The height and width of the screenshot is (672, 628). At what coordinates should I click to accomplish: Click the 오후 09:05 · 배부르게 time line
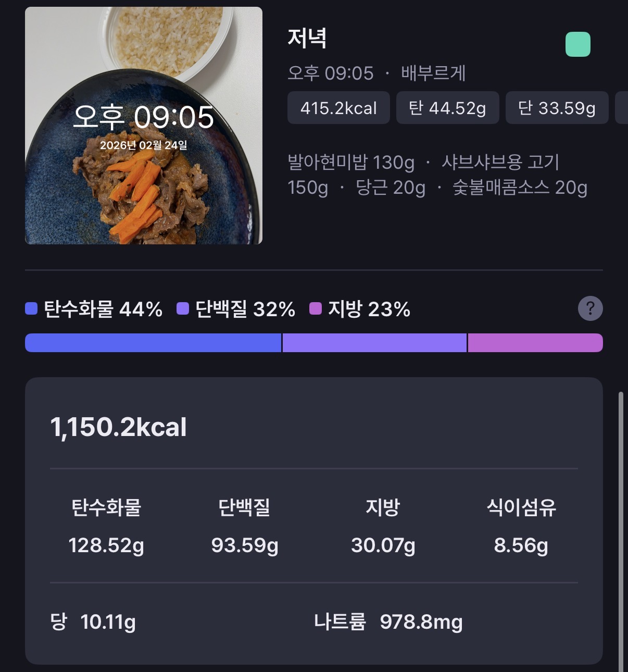tap(376, 73)
